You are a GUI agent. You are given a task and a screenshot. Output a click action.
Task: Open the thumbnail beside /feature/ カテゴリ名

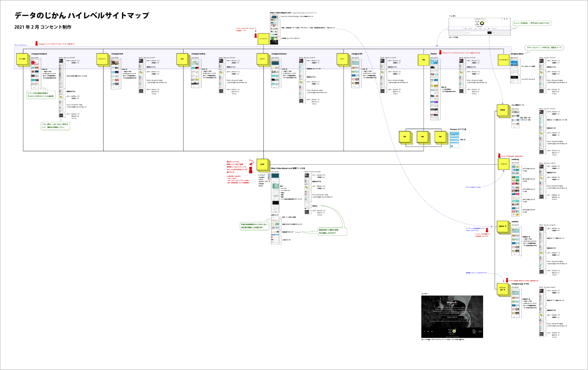click(455, 140)
